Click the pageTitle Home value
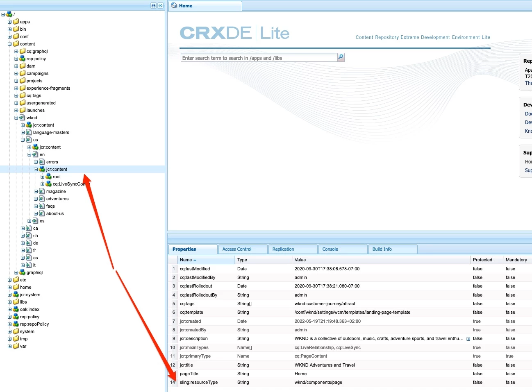Viewport: 532px width, 392px height. pyautogui.click(x=300, y=374)
